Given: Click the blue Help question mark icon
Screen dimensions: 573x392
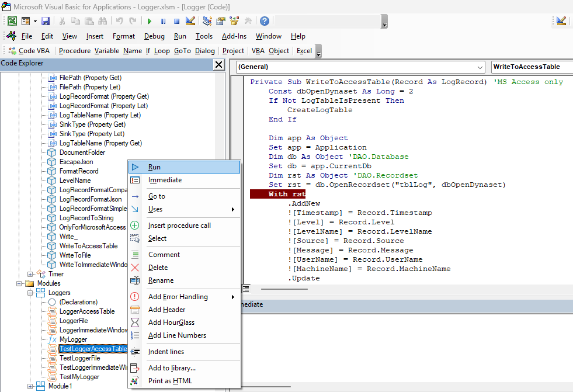Looking at the screenshot, I should coord(265,21).
